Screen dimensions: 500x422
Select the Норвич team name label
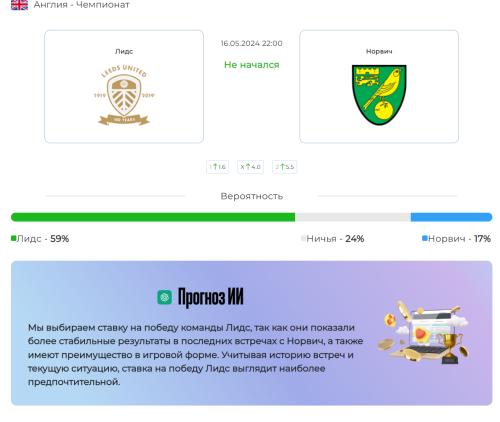click(x=379, y=51)
